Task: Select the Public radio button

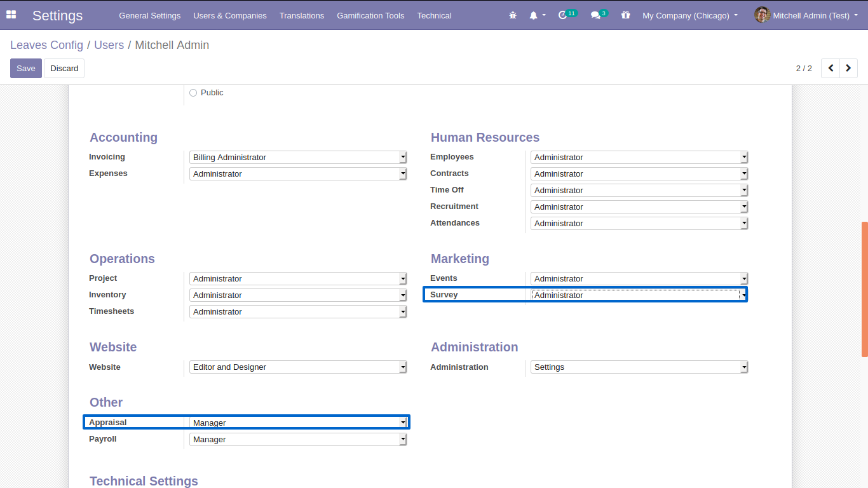Action: point(193,93)
